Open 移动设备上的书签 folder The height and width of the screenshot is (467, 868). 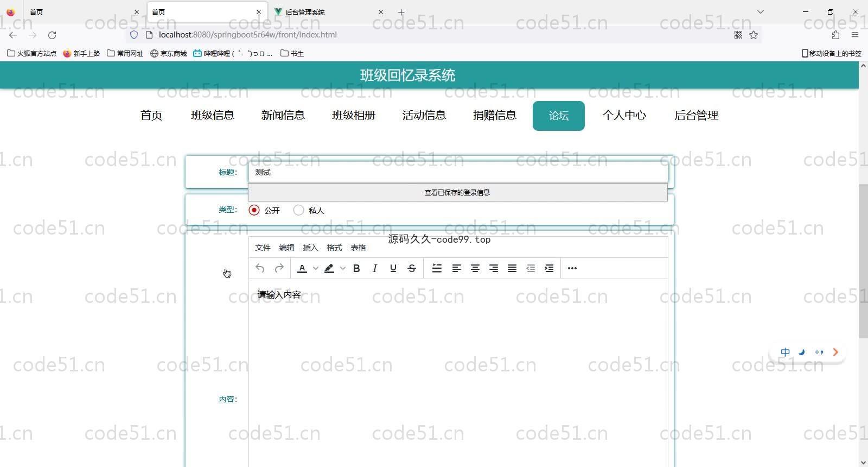pos(832,53)
